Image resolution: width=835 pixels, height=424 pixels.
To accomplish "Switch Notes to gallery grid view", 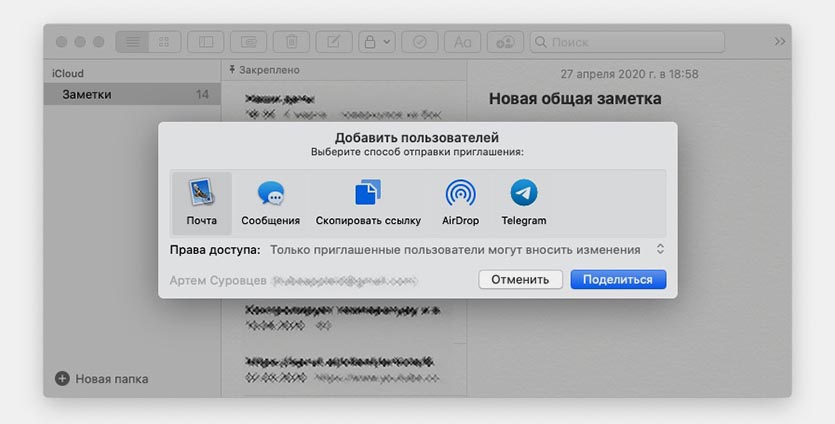I will coord(165,42).
